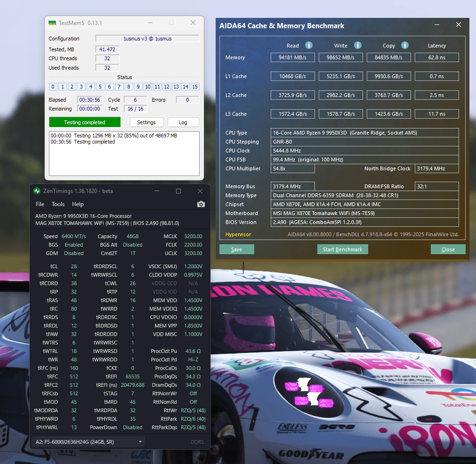Click thread status box 7 in TestMem5
This screenshot has height=464, width=476.
119,87
